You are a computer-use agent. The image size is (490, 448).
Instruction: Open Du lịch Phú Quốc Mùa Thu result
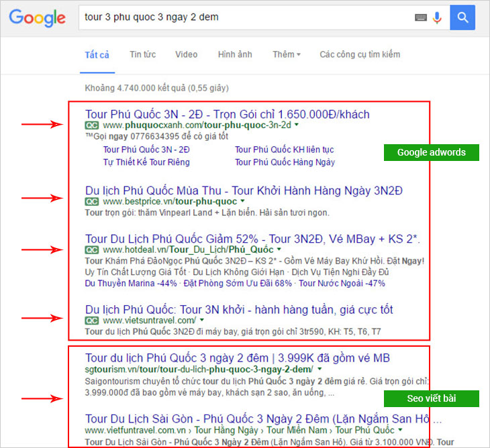pos(244,190)
